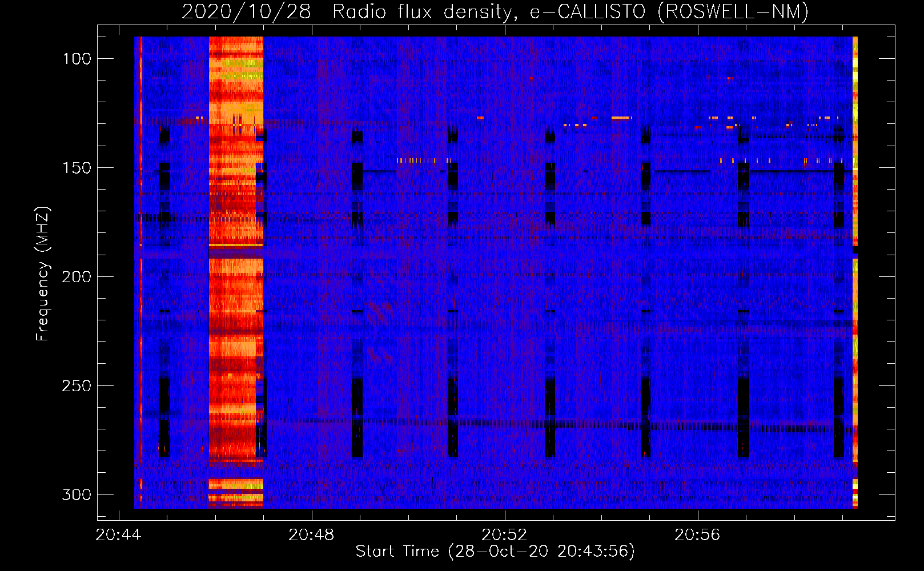Click the 'Start Time (28-Oct-20 20:43:56)' label
Image resolution: width=924 pixels, height=571 pixels.
tap(495, 552)
